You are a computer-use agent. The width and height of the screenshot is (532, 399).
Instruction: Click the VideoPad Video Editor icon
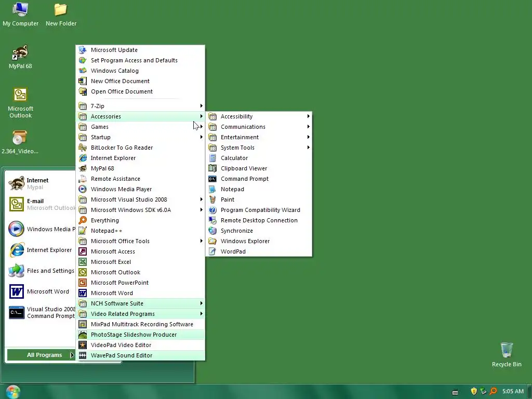coord(83,345)
